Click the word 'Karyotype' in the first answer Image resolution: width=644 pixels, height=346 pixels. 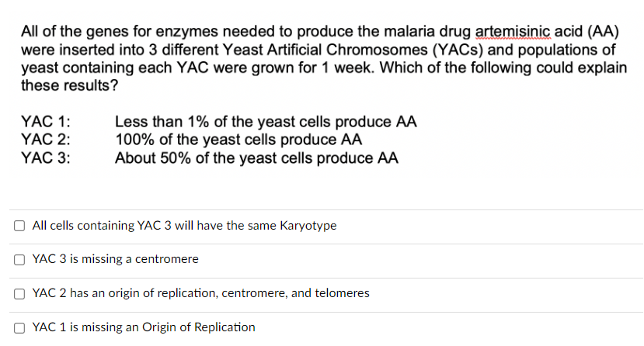308,226
